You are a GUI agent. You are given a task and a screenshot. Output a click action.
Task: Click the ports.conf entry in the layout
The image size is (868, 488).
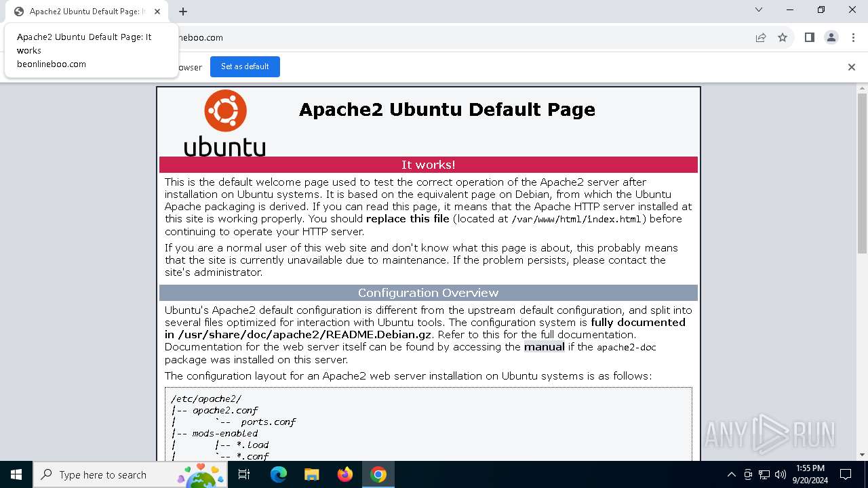point(269,422)
